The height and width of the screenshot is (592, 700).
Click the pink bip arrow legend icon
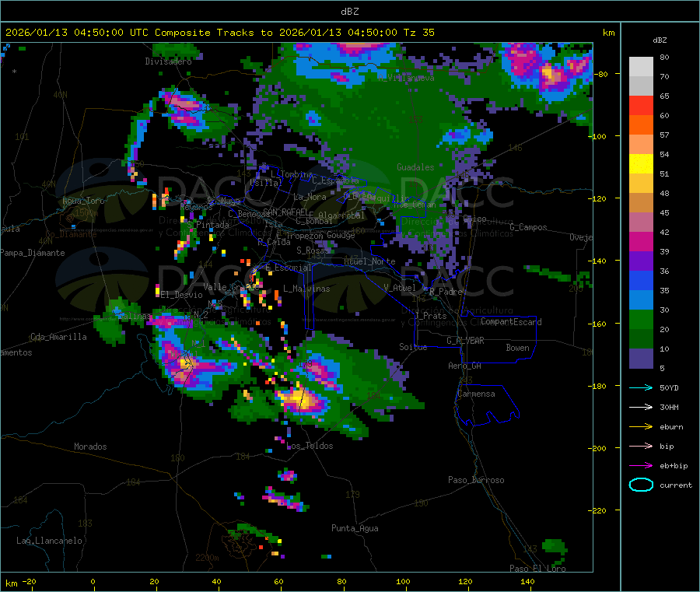pos(641,446)
